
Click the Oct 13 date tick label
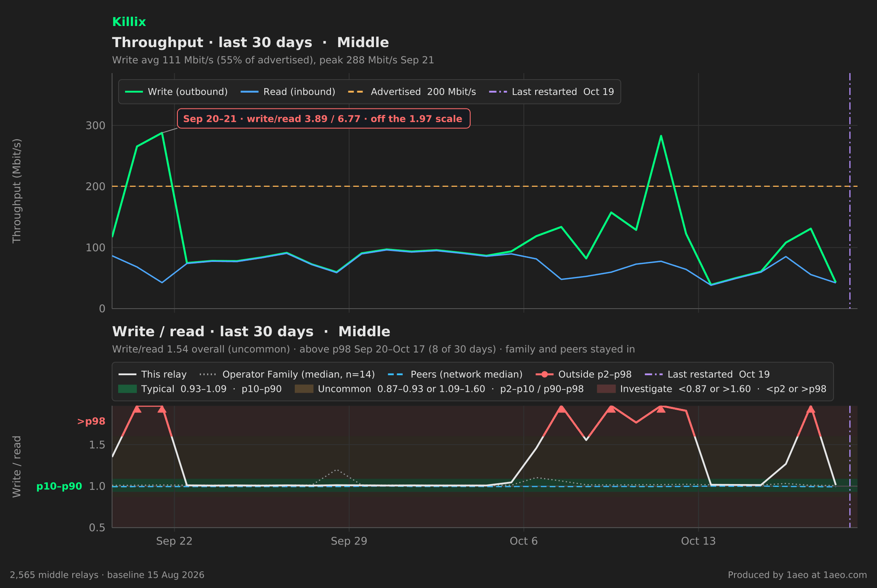tap(698, 541)
